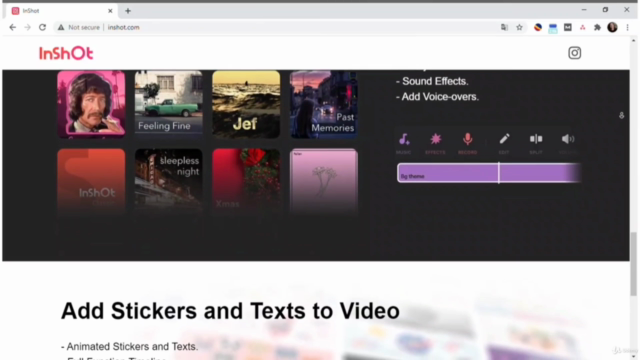The width and height of the screenshot is (640, 360).
Task: Go back using browser back arrow
Action: click(x=13, y=27)
